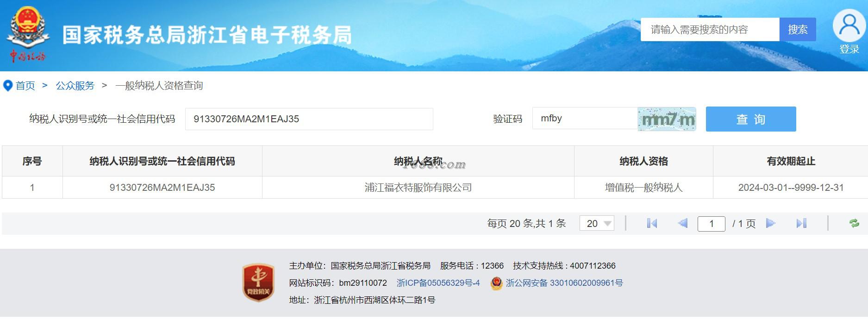Open 浙ICP备05056329号-4 link
The width and height of the screenshot is (868, 327).
click(438, 283)
